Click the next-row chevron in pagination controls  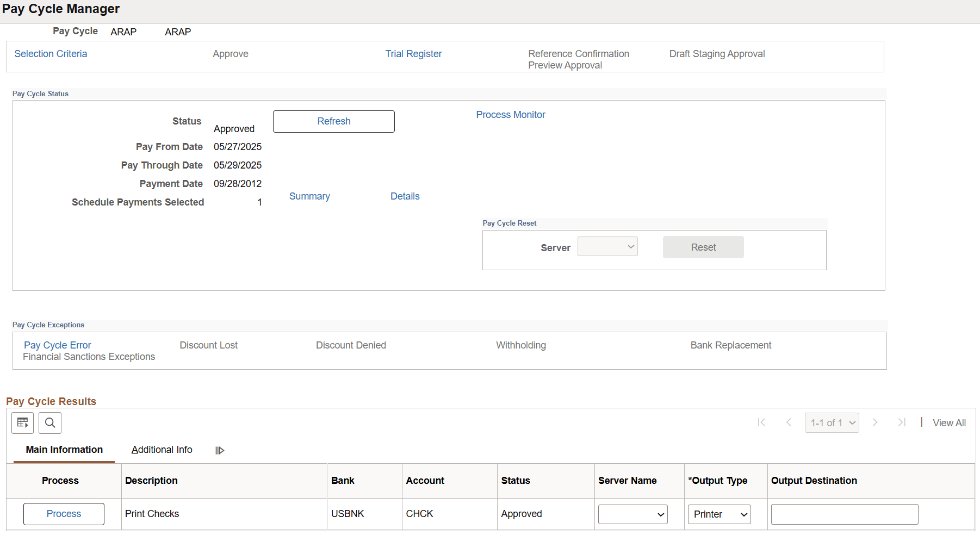click(x=876, y=422)
